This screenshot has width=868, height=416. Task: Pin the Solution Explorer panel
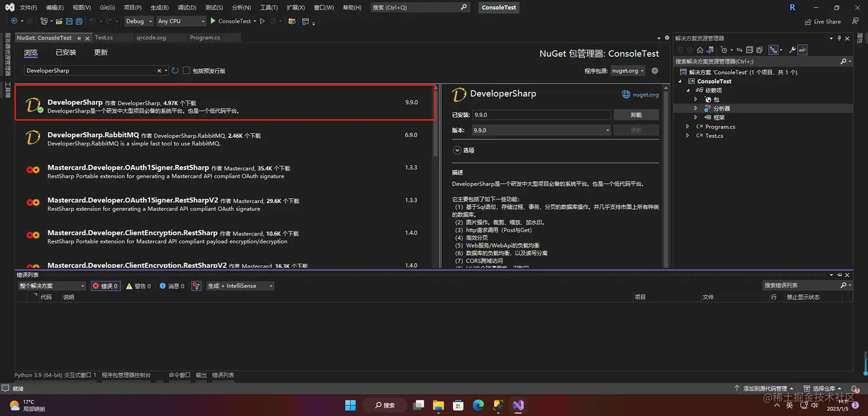point(839,38)
